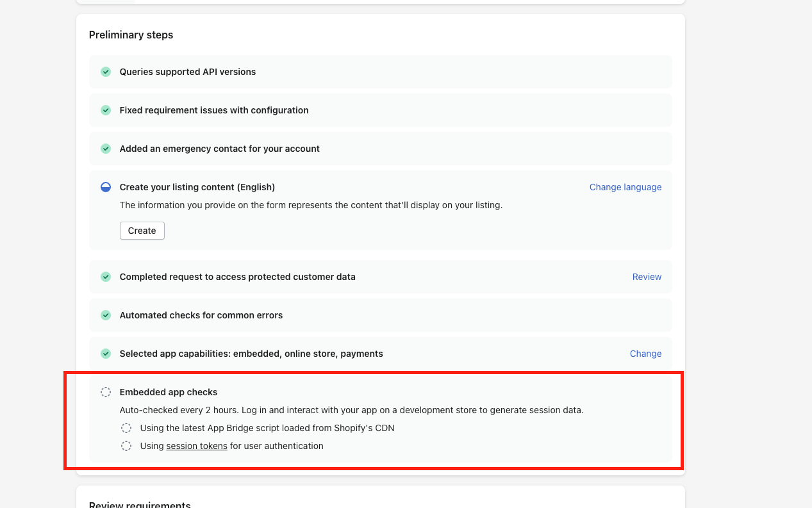This screenshot has width=812, height=508.
Task: Click Review link for protected customer data
Action: coord(647,277)
